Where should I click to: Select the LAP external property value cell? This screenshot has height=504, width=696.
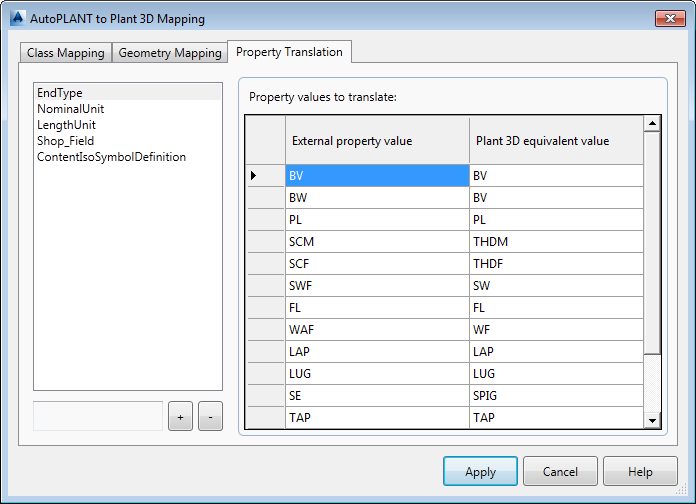(x=377, y=352)
